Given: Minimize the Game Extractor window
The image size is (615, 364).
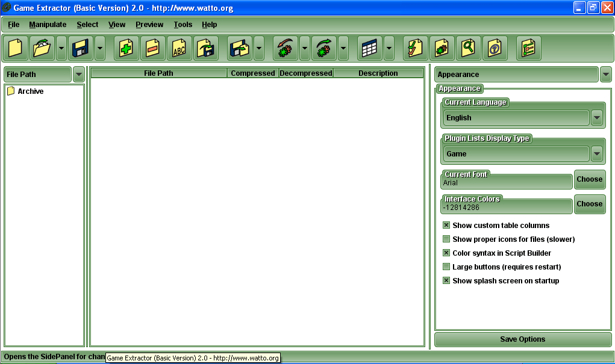Looking at the screenshot, I should pyautogui.click(x=579, y=7).
